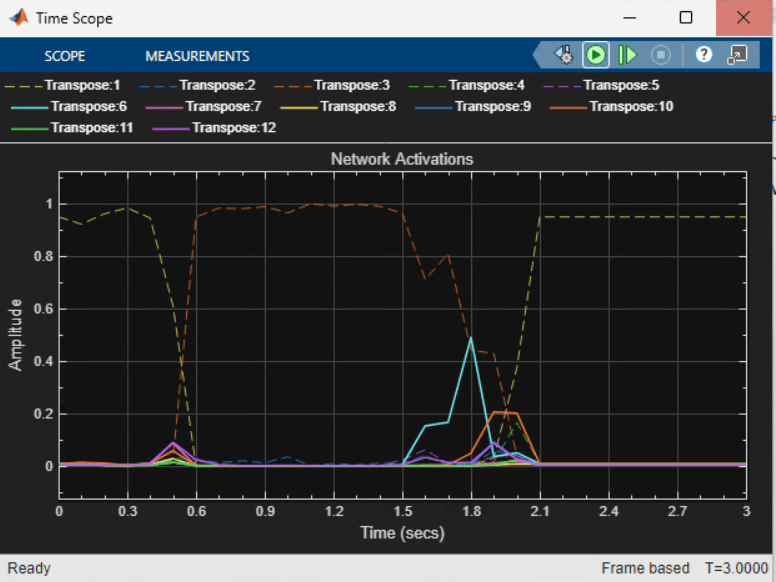Maximize the Time Scope window
This screenshot has height=582, width=776.
point(685,18)
